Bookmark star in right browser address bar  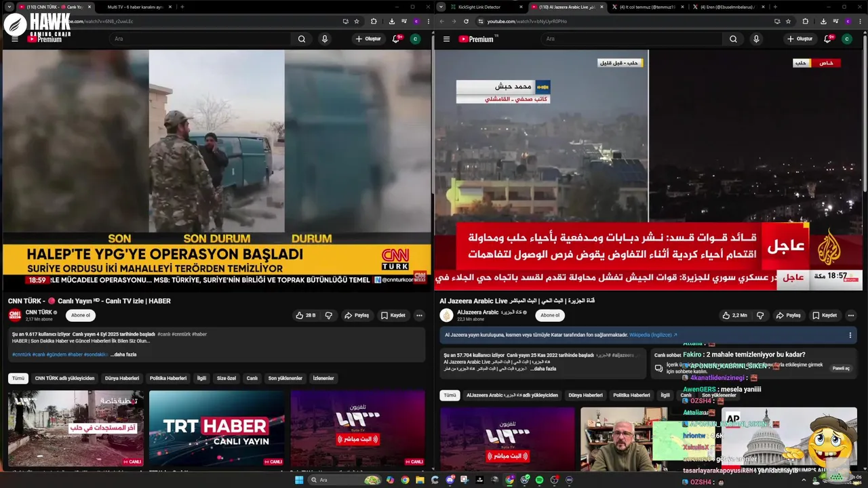click(788, 21)
